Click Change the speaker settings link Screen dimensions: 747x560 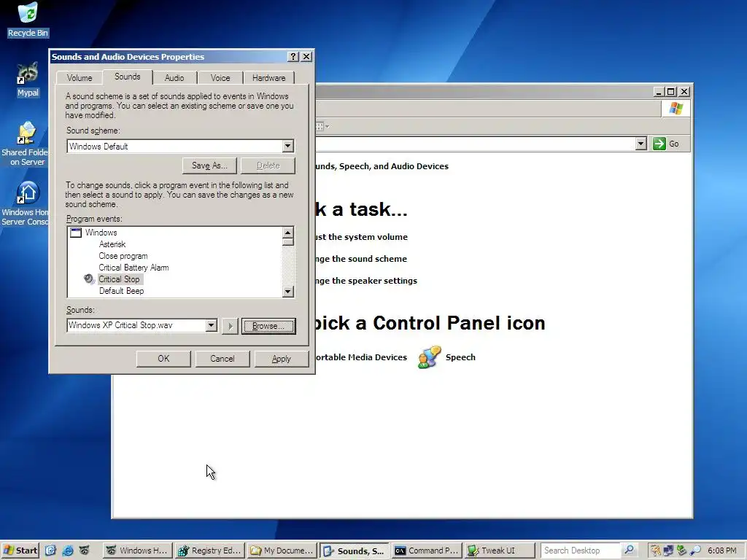(365, 281)
